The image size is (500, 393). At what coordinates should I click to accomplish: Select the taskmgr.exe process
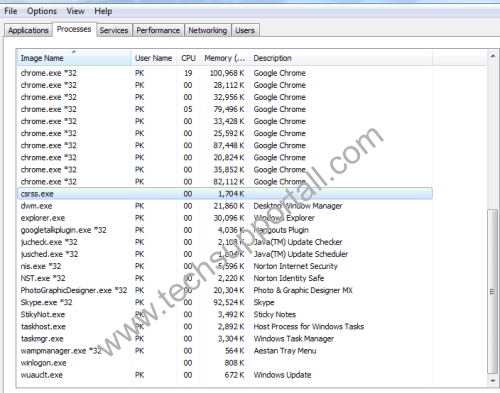[x=225, y=339]
